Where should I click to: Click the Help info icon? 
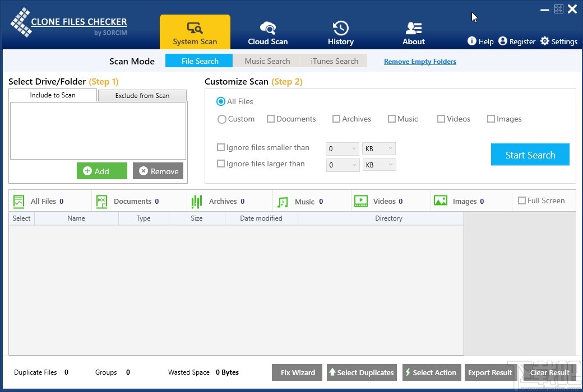click(472, 41)
